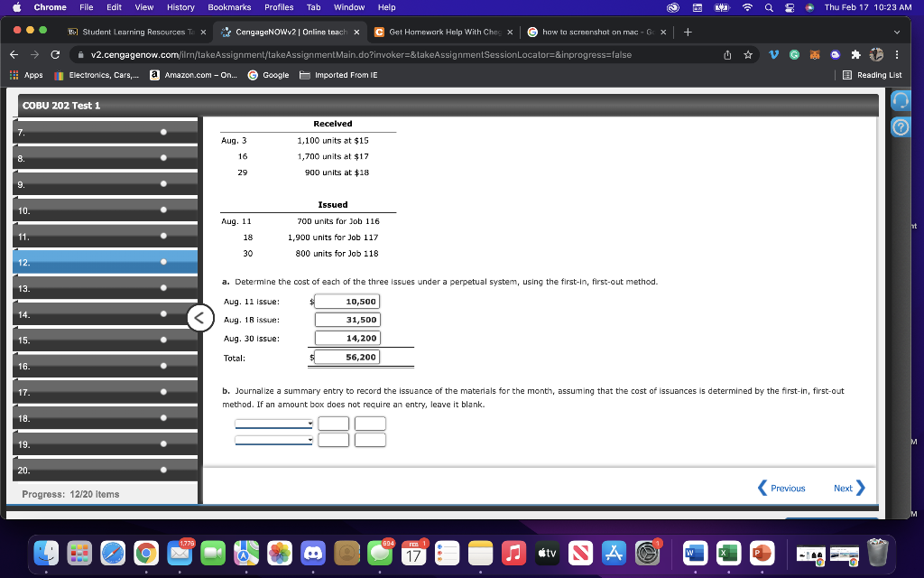Open the Extensions puzzle piece icon
924x578 pixels.
tap(856, 53)
